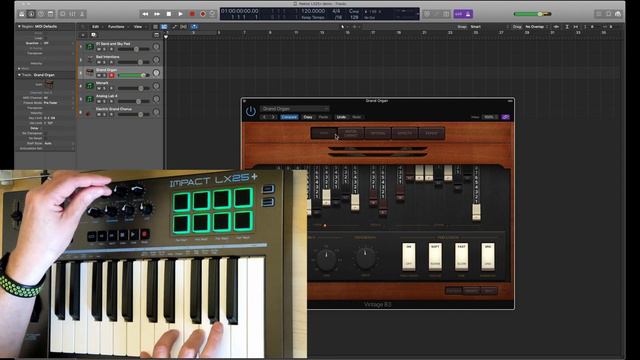
Task: Open Smart Controls icon in control bar
Action: point(62,14)
